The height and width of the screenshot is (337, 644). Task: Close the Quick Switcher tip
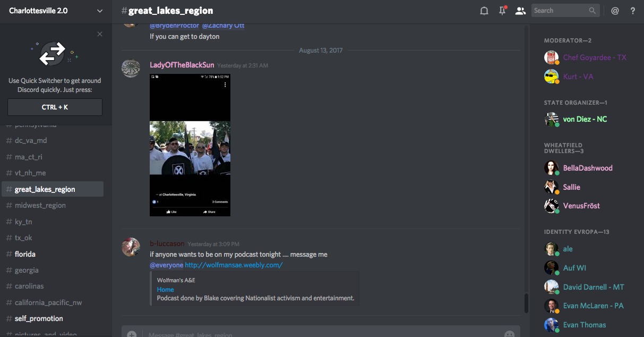tap(100, 34)
